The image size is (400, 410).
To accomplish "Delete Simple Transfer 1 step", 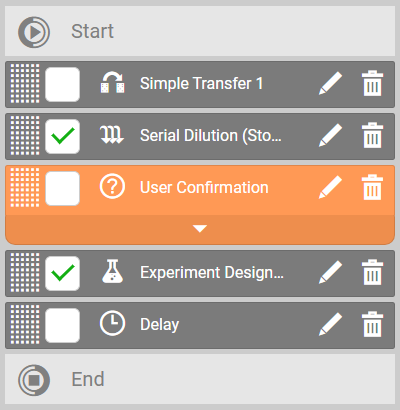I will [372, 83].
